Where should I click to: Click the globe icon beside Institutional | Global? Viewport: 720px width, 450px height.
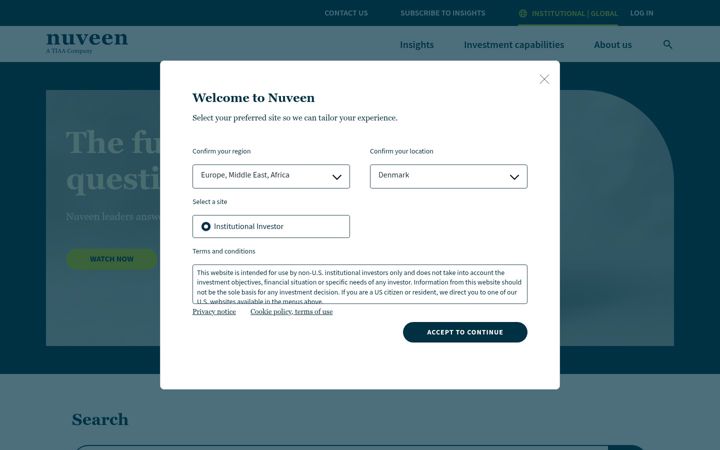pos(523,13)
